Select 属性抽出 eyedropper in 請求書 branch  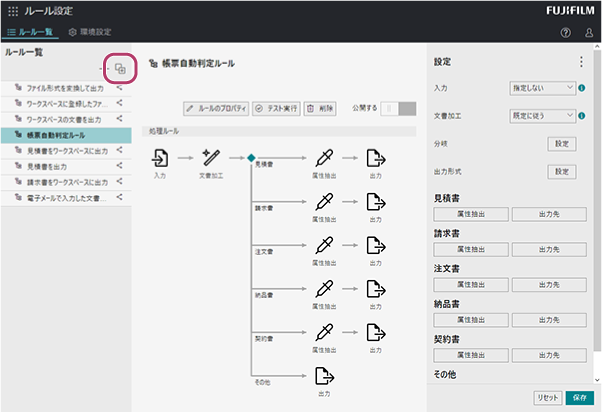pos(324,202)
